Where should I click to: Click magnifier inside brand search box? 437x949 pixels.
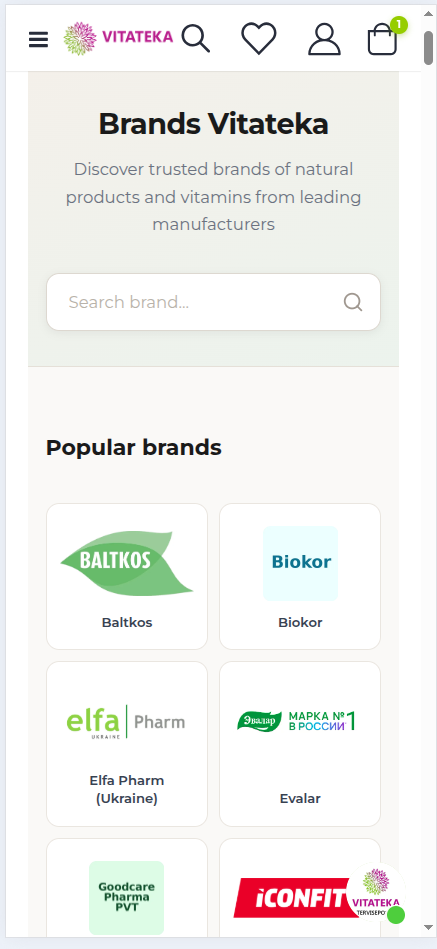[x=353, y=301]
